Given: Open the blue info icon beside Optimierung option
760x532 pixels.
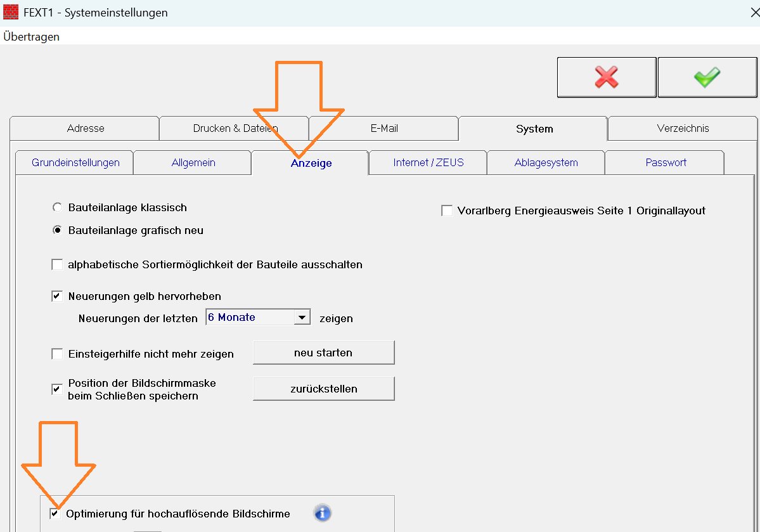Looking at the screenshot, I should [322, 514].
